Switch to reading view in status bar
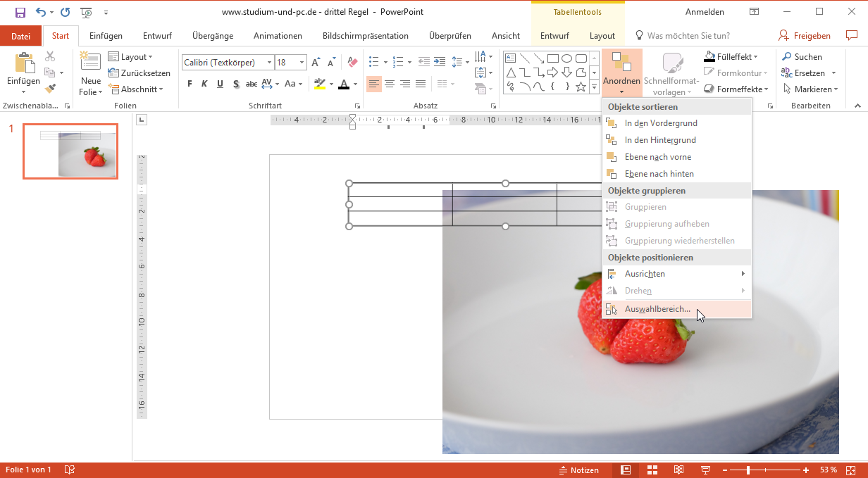868x478 pixels. 678,470
